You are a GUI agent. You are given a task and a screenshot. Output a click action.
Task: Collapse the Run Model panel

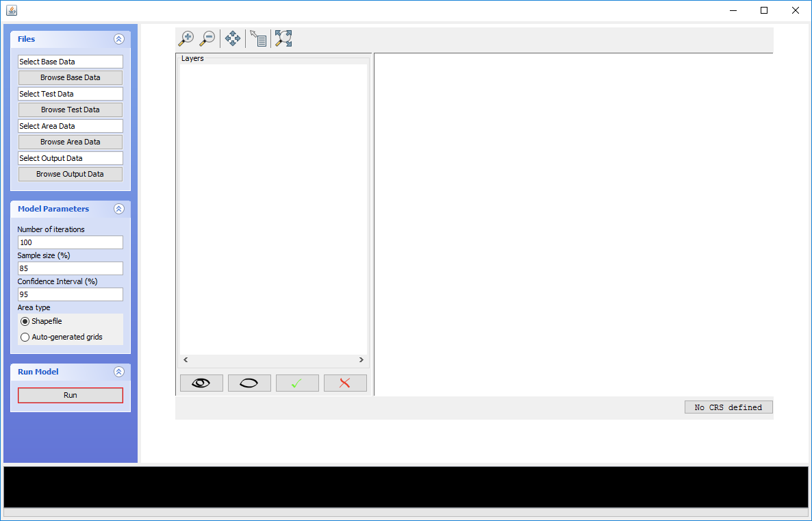119,372
